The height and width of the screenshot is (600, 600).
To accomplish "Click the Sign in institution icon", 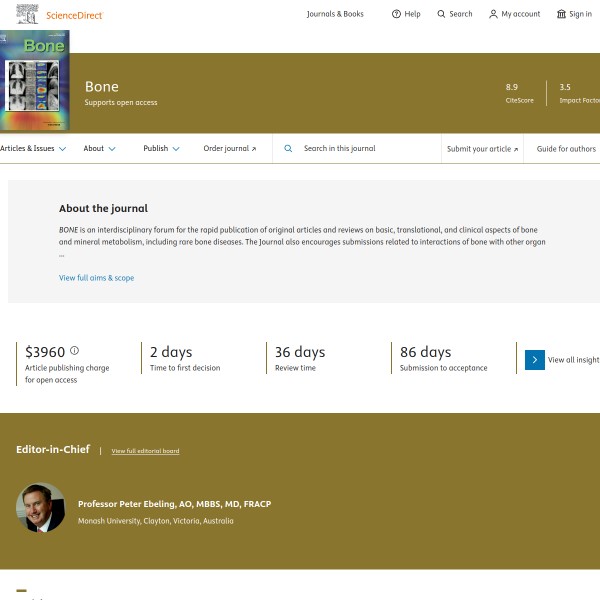I will click(x=561, y=14).
